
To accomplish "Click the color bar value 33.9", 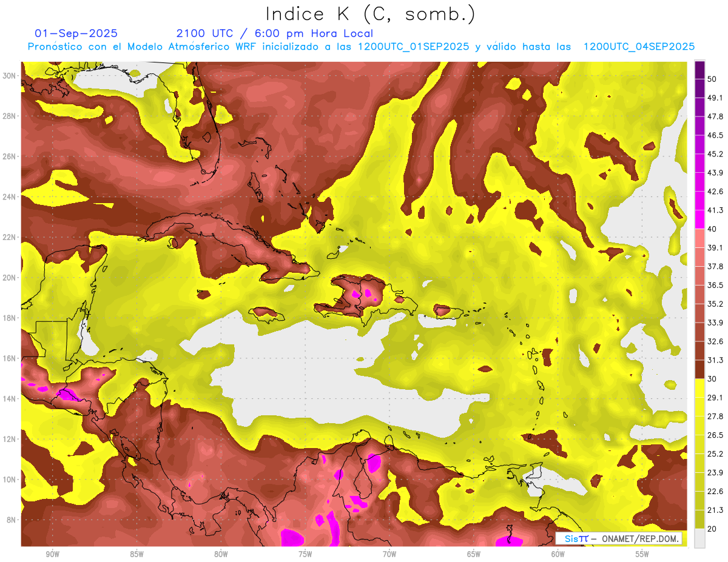I will [x=715, y=323].
